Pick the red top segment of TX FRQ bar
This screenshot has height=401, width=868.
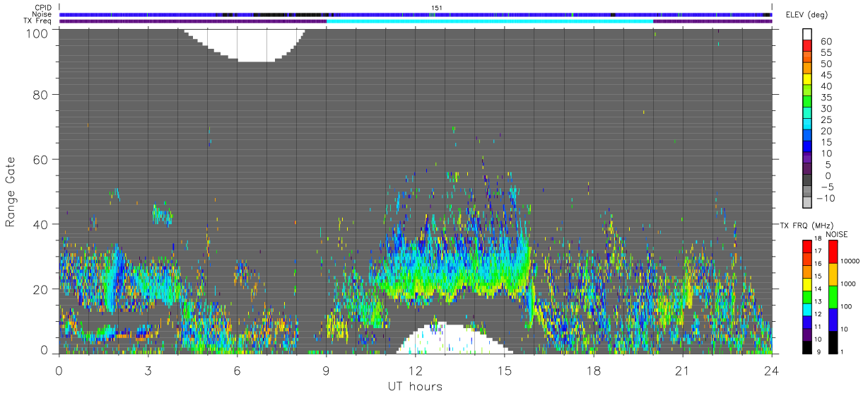click(807, 246)
